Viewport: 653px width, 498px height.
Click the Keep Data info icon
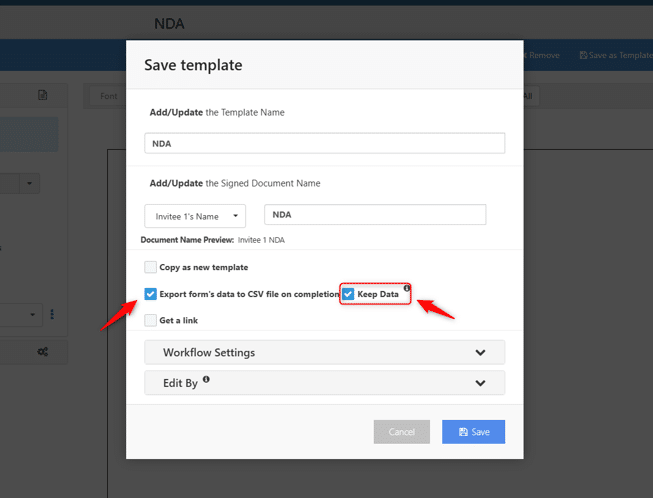point(407,288)
